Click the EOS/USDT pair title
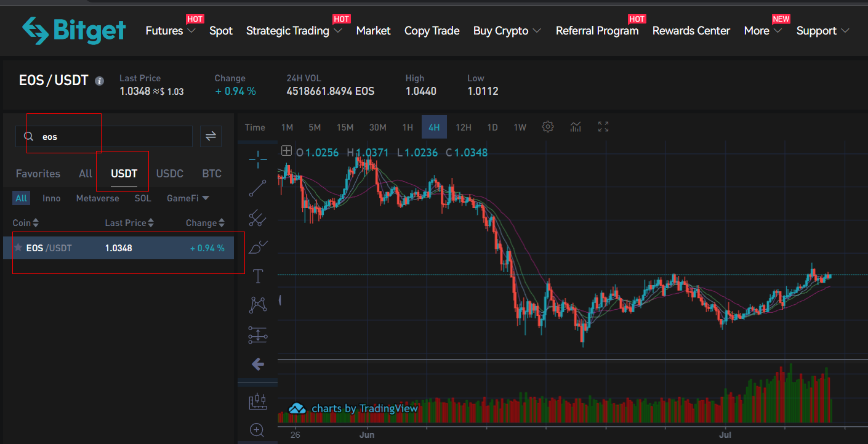Screen dimensions: 868x444 coord(54,80)
